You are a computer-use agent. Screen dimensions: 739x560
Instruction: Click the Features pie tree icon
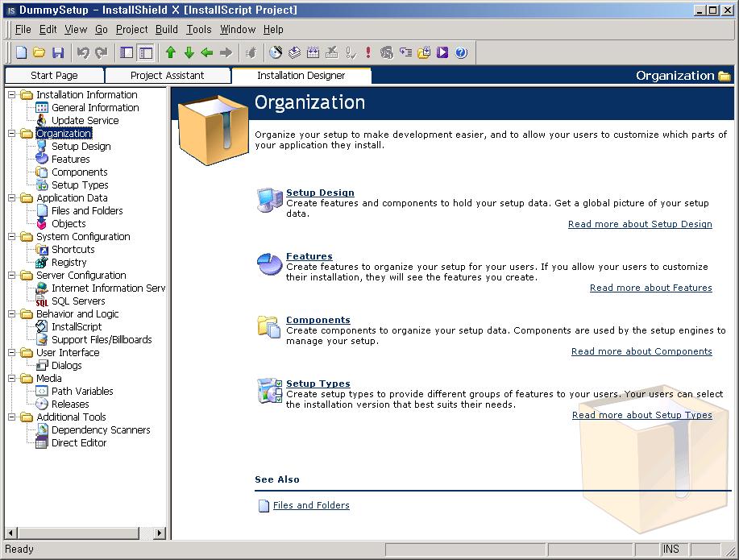(x=42, y=160)
